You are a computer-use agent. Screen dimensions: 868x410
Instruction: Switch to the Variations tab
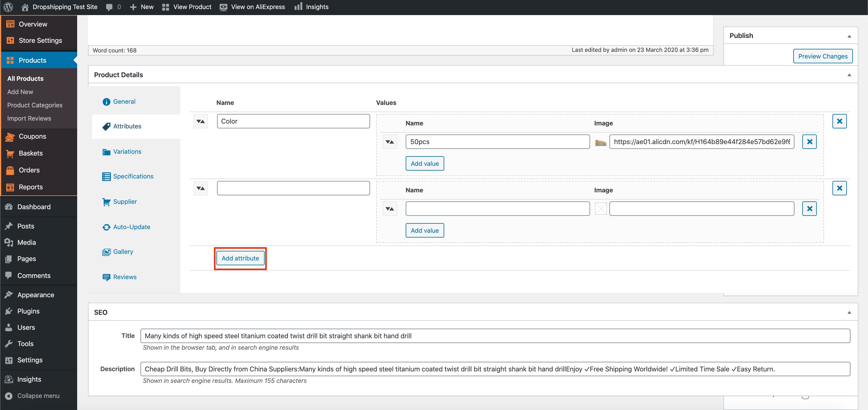coord(127,152)
